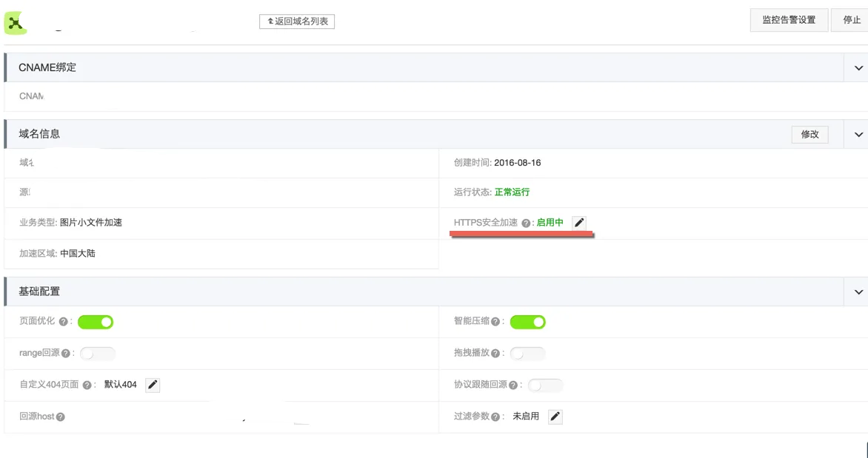The width and height of the screenshot is (868, 458).
Task: Open help icon next to 页面优化
Action: pos(64,322)
